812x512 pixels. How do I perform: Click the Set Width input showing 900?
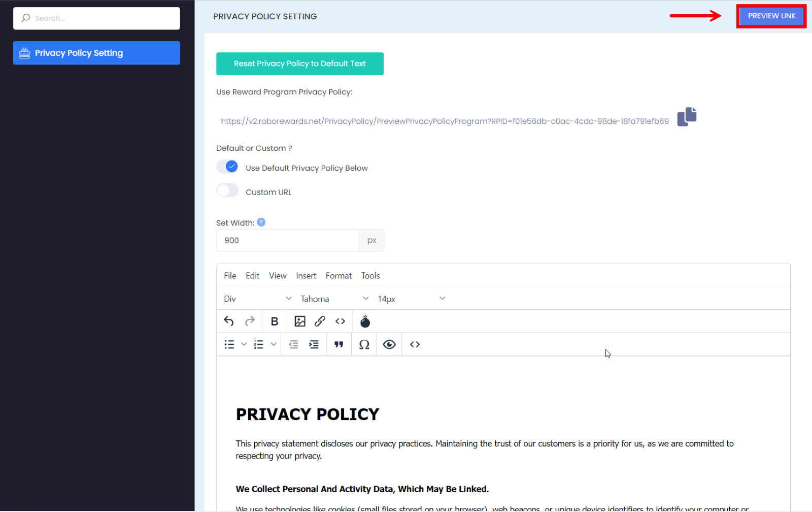coord(288,240)
